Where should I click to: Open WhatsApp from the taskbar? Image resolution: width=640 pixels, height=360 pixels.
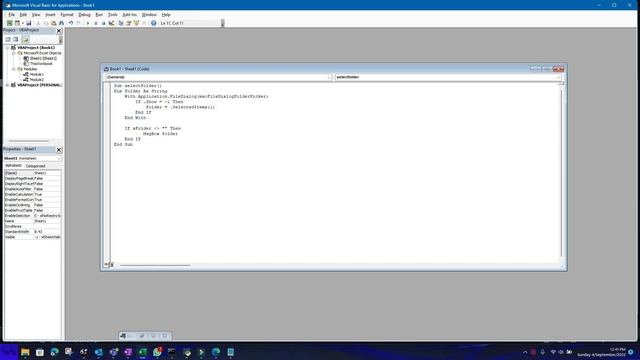[157, 352]
